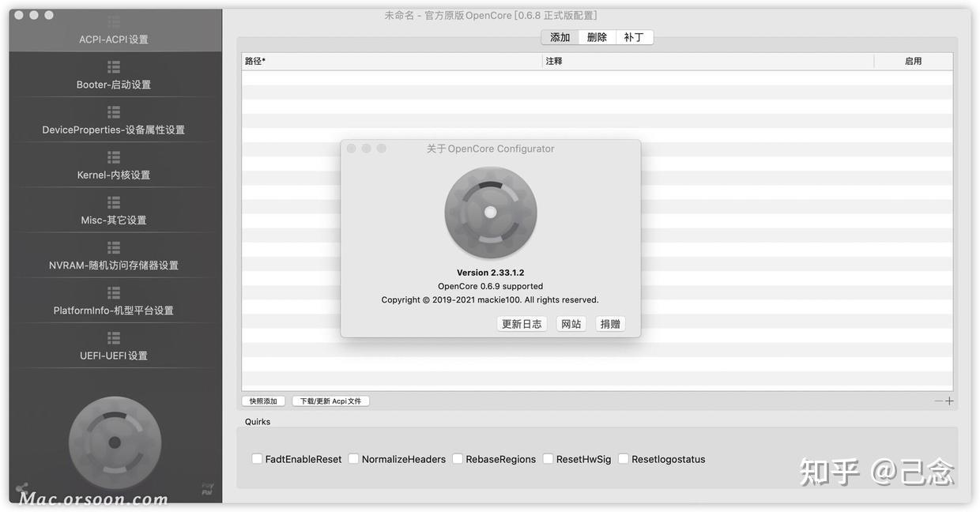Screen dimensions: 980x512
Task: Click the 路径* column header
Action: tap(392, 61)
